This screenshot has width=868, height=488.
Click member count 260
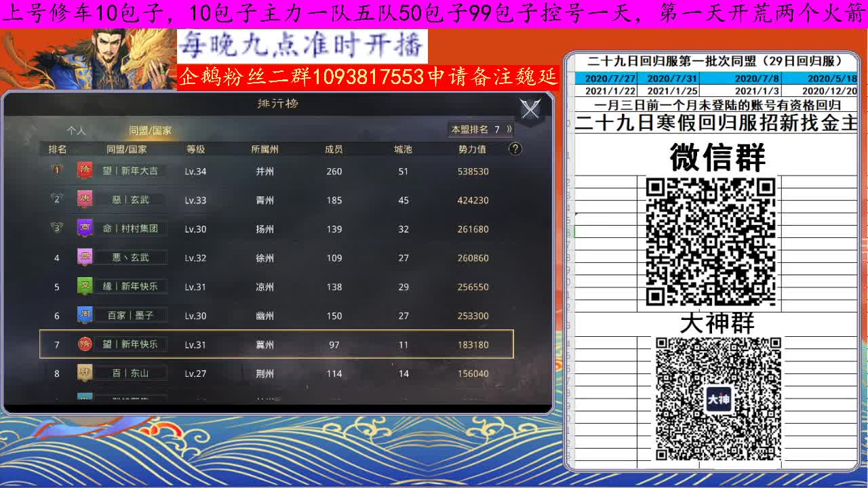pos(334,171)
